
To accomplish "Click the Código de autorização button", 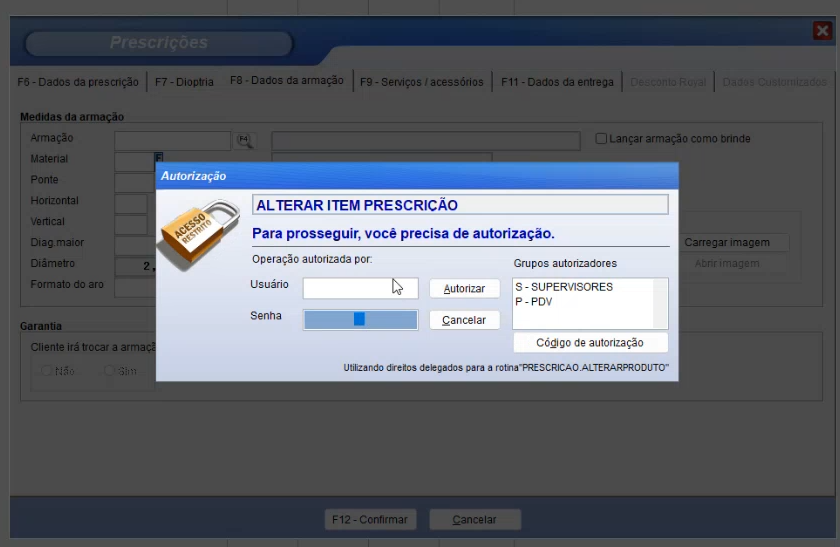I will pos(589,343).
